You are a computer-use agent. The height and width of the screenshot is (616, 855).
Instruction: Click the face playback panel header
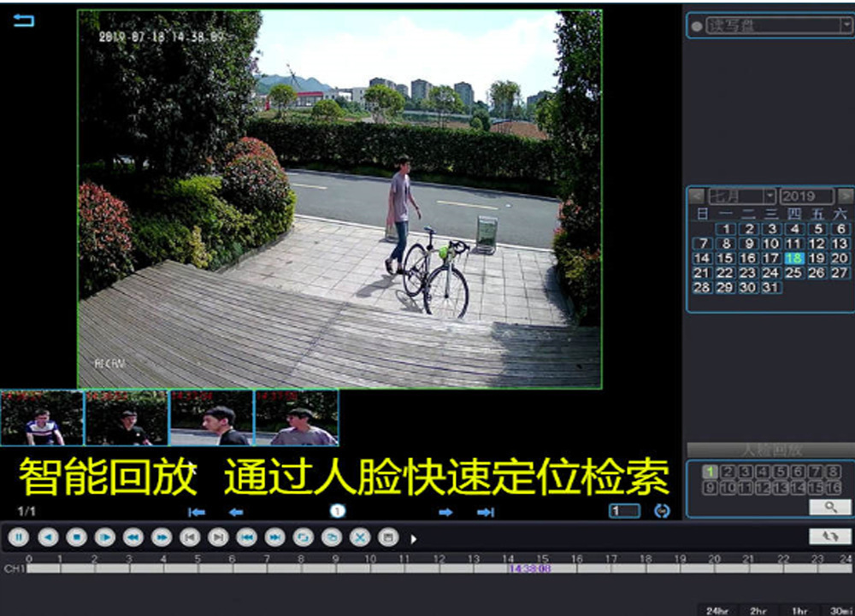[770, 450]
